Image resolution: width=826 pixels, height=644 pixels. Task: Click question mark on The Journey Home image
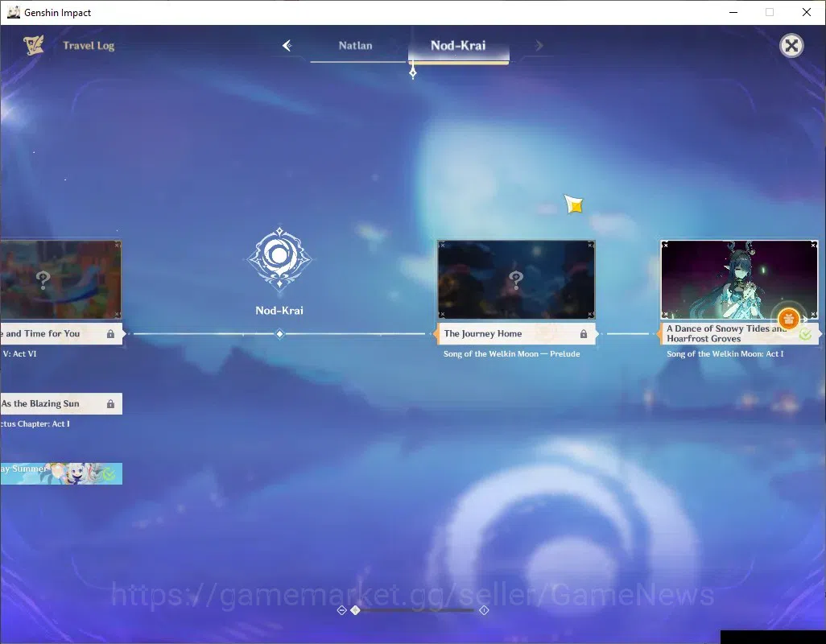coord(516,279)
